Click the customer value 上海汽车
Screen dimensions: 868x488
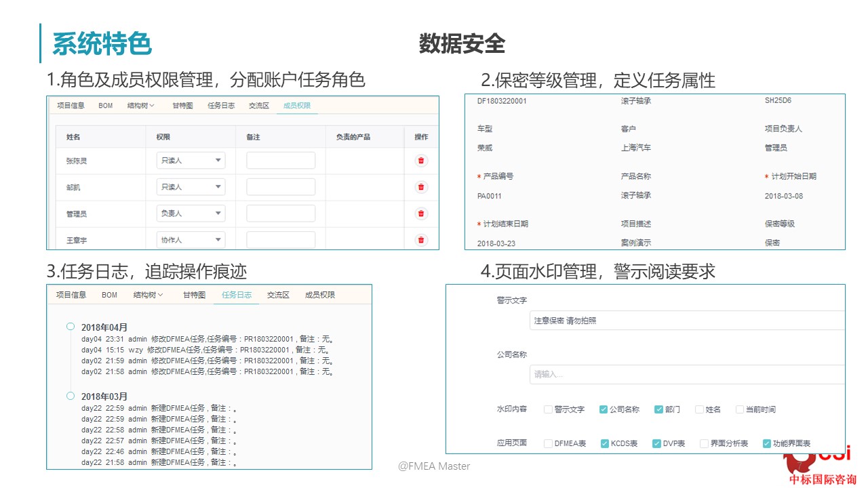click(x=636, y=147)
